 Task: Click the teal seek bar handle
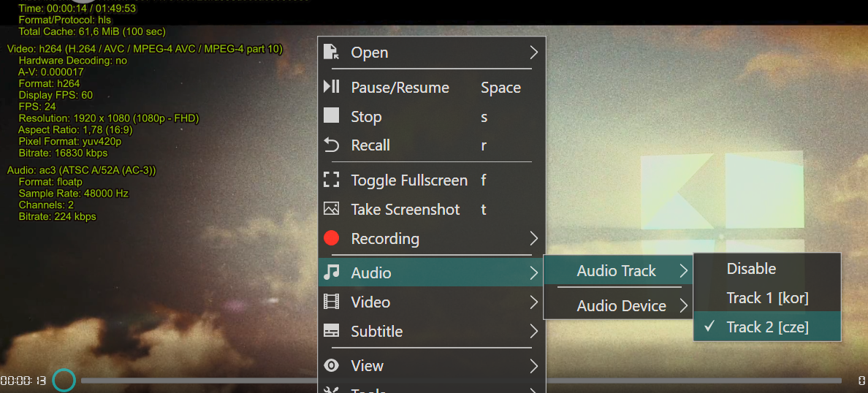coord(64,380)
